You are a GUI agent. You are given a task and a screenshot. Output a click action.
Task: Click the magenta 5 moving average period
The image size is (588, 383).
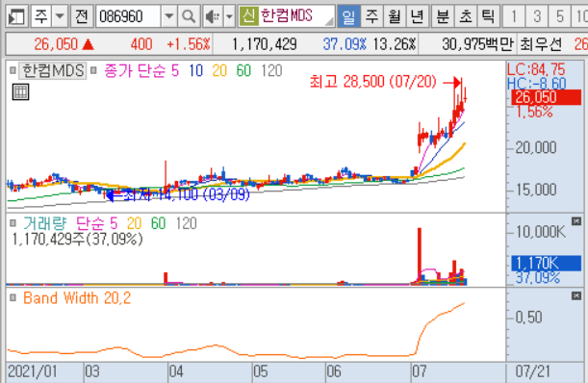[175, 70]
